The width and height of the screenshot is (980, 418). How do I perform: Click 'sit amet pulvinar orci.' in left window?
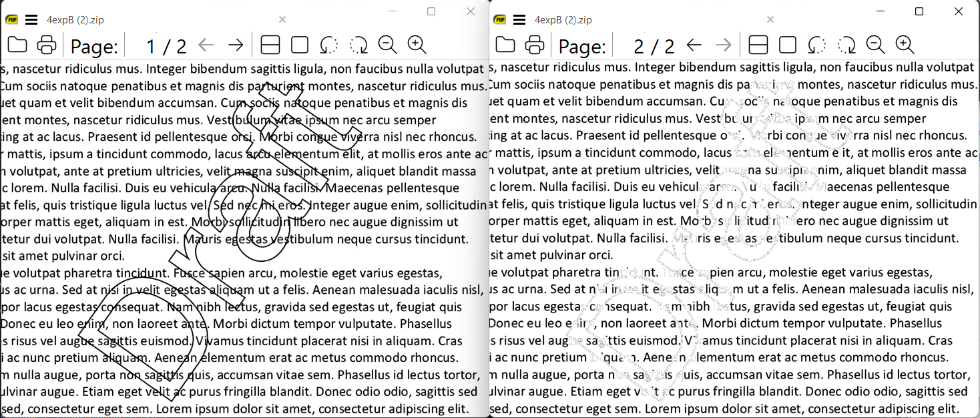click(63, 255)
